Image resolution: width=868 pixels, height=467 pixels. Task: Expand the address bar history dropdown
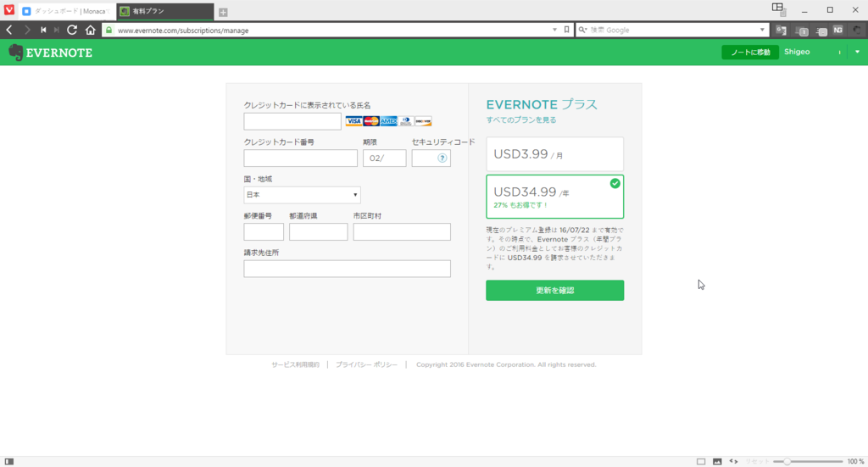coord(554,30)
